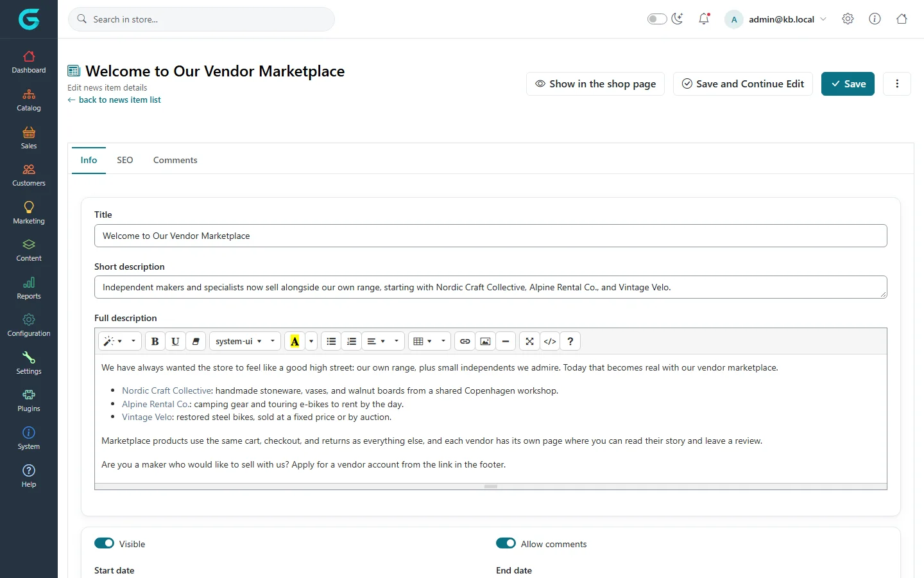
Task: Click the Search in store box
Action: click(x=201, y=19)
